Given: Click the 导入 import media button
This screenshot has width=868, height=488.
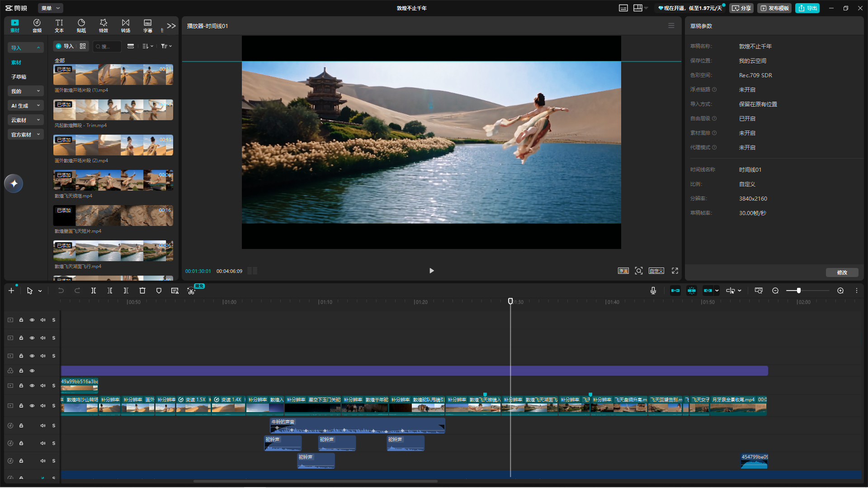Looking at the screenshot, I should coord(65,46).
